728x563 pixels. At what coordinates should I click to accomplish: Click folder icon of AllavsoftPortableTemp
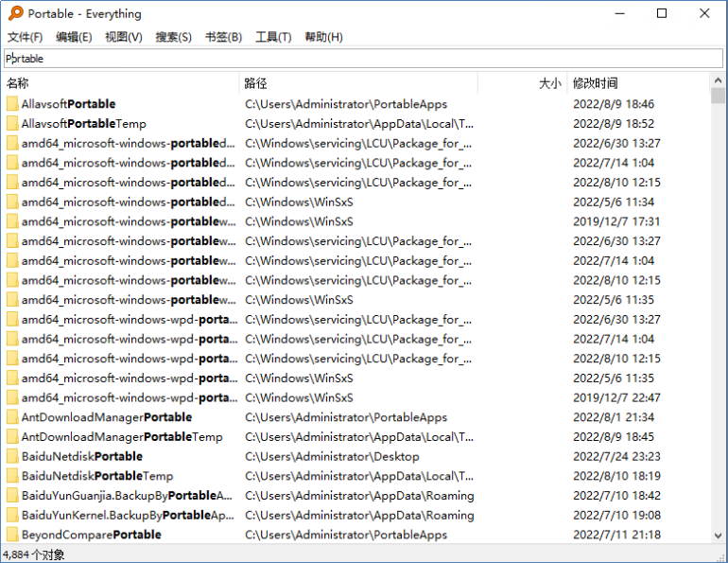click(12, 123)
